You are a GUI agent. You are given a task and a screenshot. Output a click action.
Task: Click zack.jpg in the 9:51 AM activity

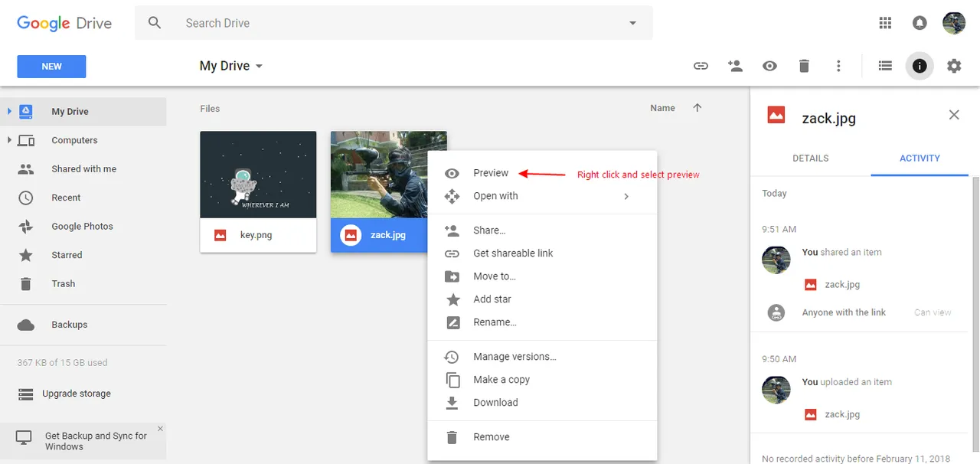tap(842, 285)
